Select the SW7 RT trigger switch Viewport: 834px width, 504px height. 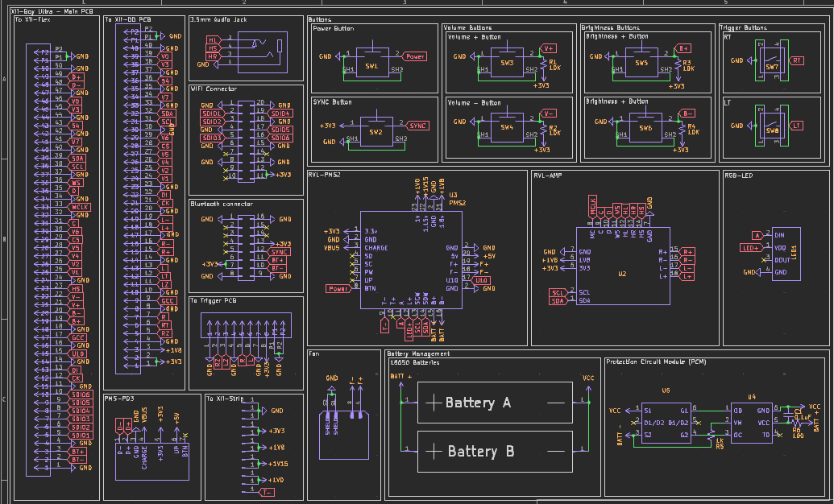pos(771,61)
